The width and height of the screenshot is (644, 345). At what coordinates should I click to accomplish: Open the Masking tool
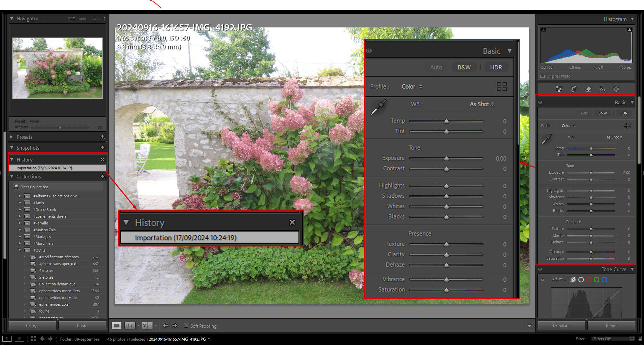pos(616,89)
